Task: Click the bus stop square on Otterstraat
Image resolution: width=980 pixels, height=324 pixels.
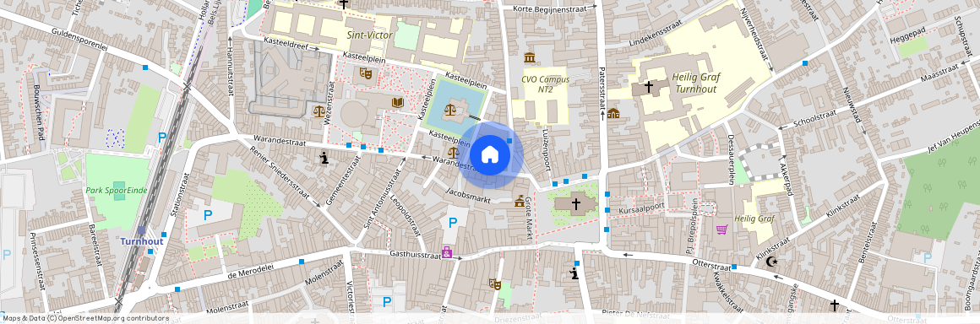Action: click(734, 267)
